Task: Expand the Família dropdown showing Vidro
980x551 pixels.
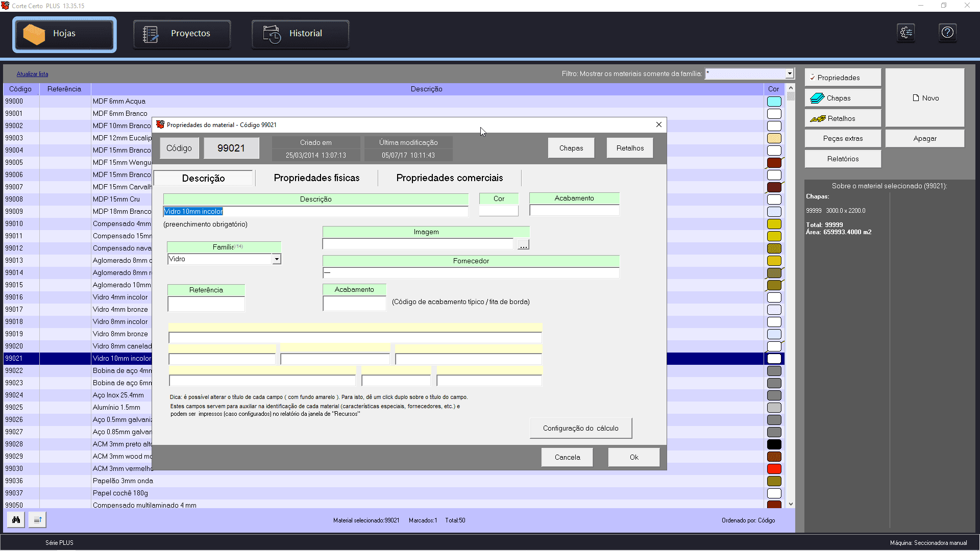Action: pyautogui.click(x=276, y=259)
